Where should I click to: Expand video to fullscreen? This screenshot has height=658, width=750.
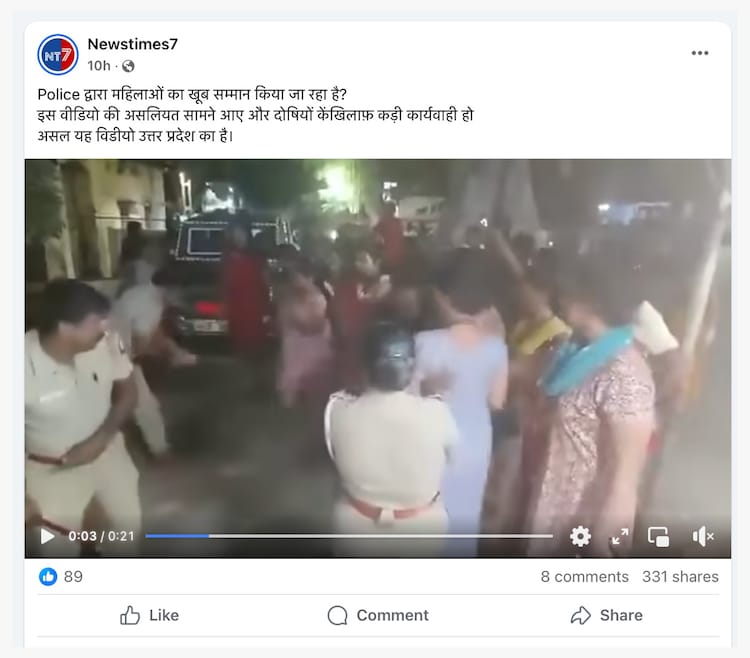[620, 536]
